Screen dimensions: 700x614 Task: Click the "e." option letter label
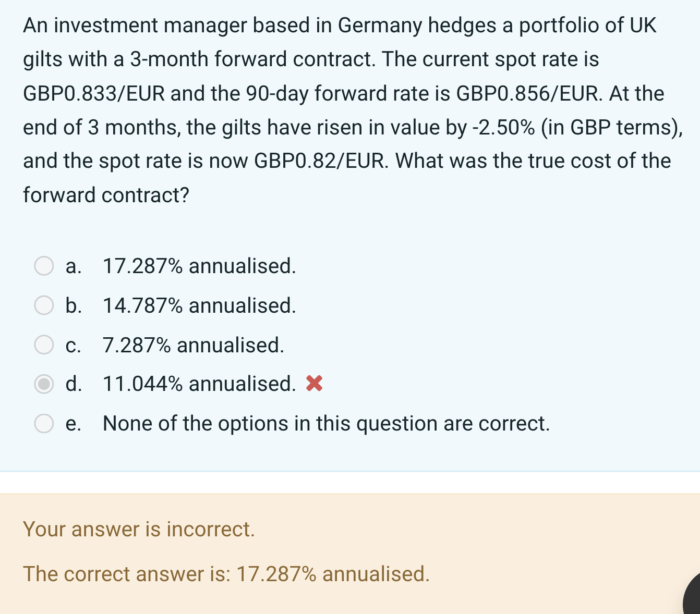[74, 423]
